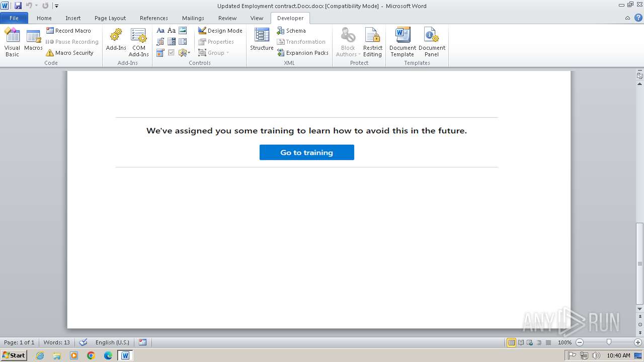Click Page: 1 of 1 status indicator
Viewport: 644px width, 362px height.
tap(19, 342)
